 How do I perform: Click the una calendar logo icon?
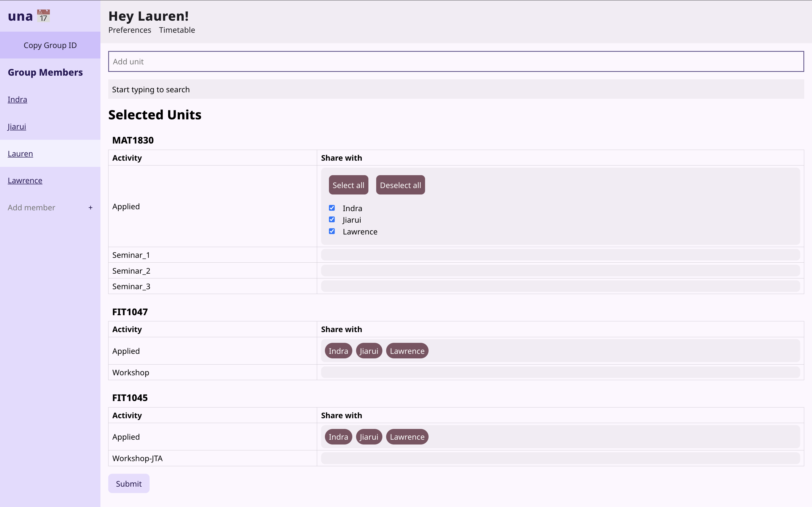(43, 16)
